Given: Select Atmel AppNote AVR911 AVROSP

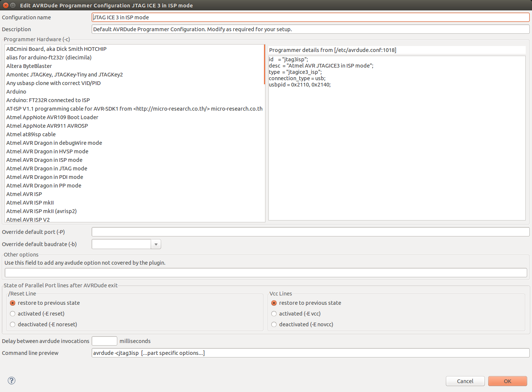Looking at the screenshot, I should tap(134, 126).
